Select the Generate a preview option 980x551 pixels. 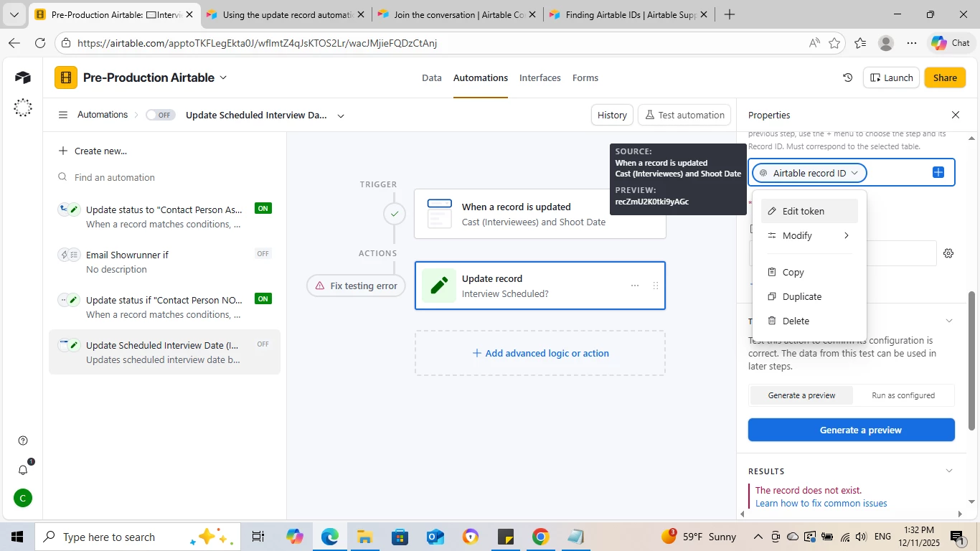pyautogui.click(x=801, y=395)
